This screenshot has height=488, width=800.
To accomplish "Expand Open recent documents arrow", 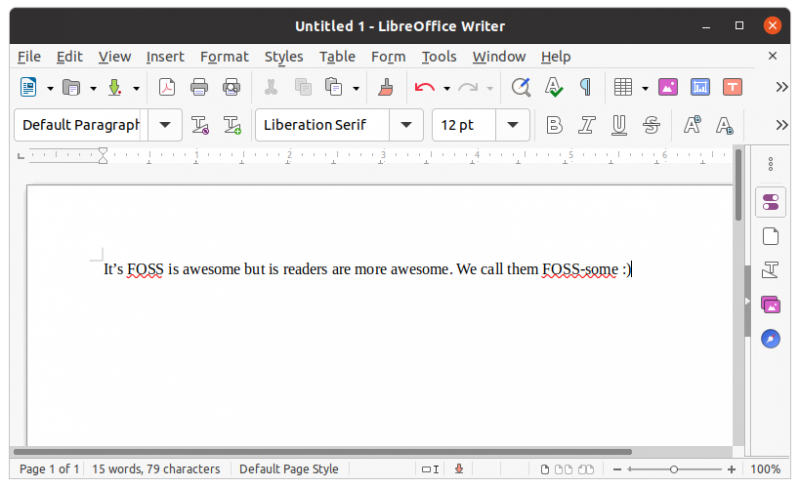I will click(93, 88).
